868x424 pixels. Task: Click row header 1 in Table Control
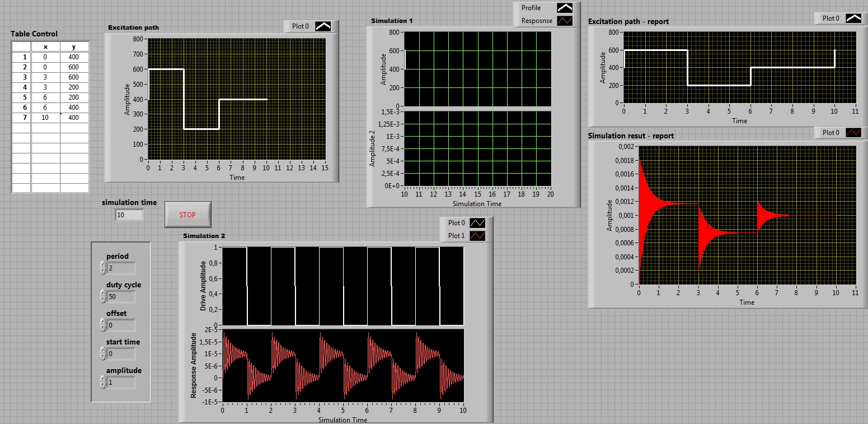tap(22, 57)
